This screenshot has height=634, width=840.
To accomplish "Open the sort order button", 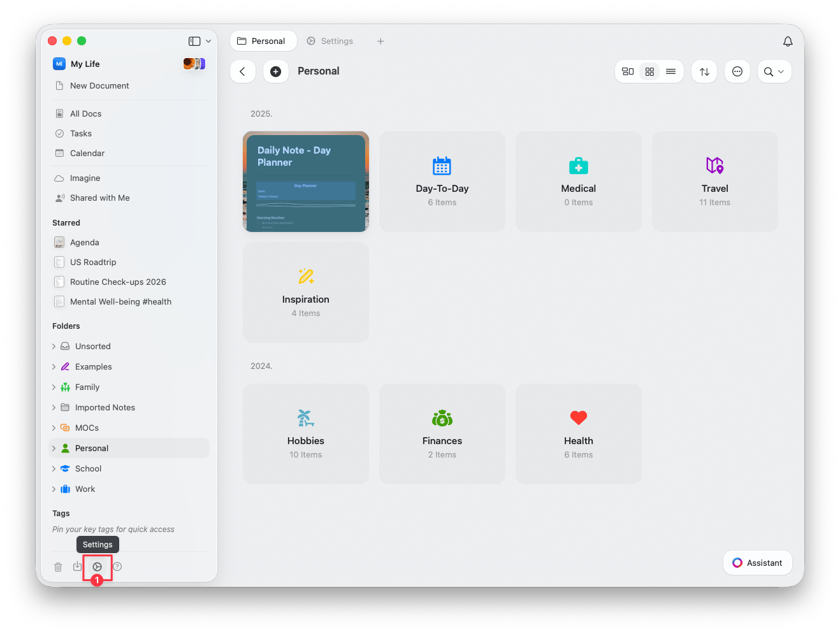I will [704, 71].
